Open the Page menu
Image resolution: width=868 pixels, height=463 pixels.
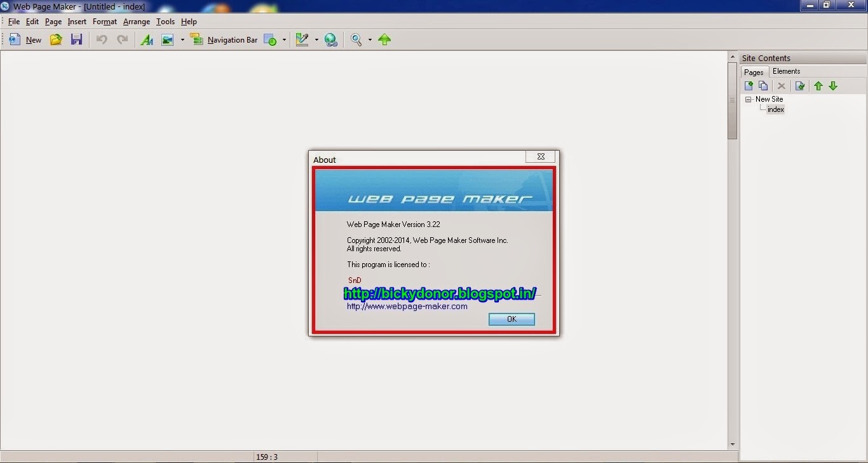pos(53,22)
